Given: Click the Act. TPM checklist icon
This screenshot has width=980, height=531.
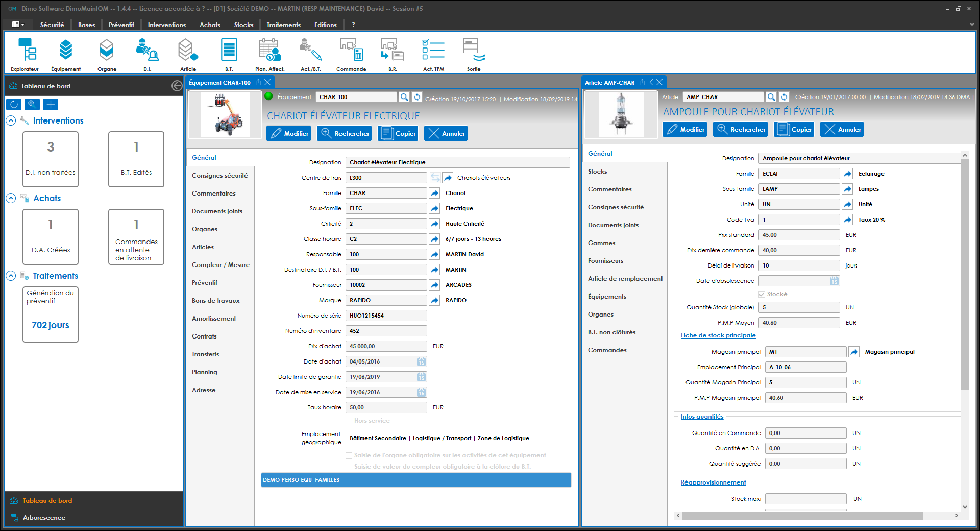Looking at the screenshot, I should pyautogui.click(x=433, y=54).
